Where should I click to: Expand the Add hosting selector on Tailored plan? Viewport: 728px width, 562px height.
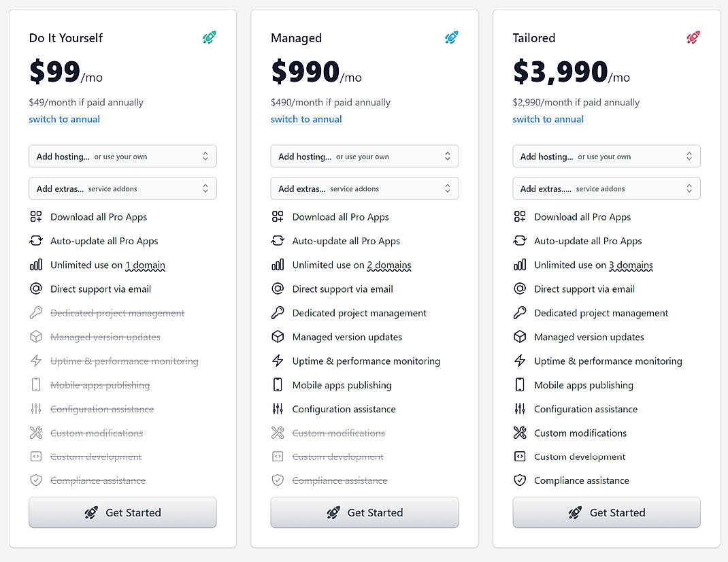point(606,156)
